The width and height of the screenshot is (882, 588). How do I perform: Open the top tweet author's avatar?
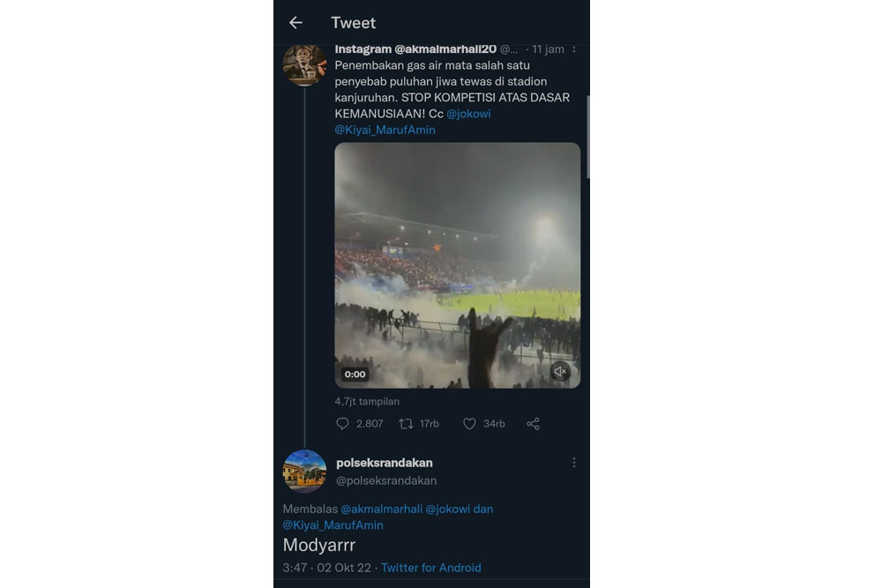(x=304, y=65)
